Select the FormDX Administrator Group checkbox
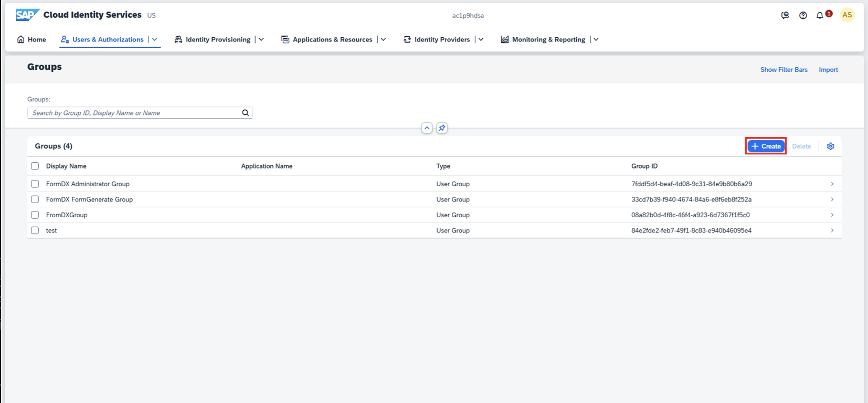868x403 pixels. click(x=35, y=184)
